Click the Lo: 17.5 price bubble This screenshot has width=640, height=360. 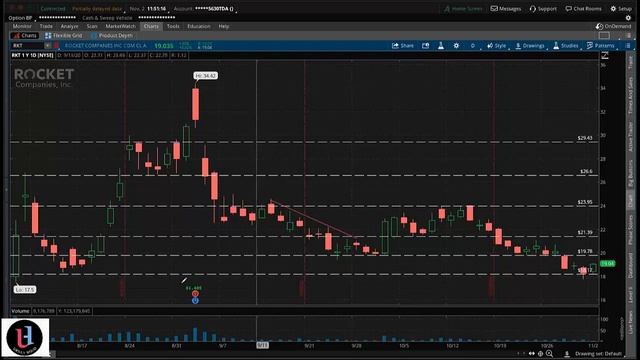(25, 289)
